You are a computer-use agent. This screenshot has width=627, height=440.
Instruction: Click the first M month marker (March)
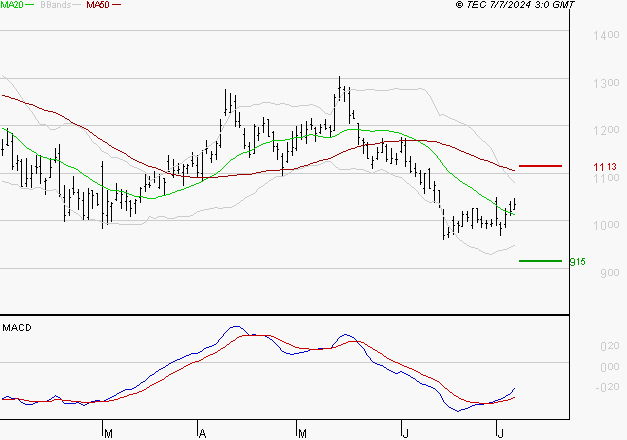tap(108, 434)
